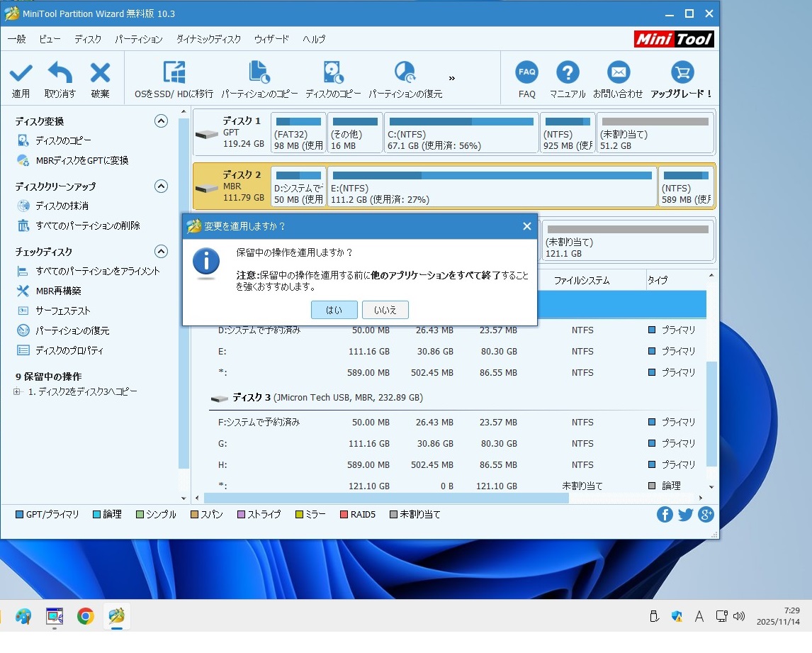Collapse the ディスク変換 section

[162, 121]
